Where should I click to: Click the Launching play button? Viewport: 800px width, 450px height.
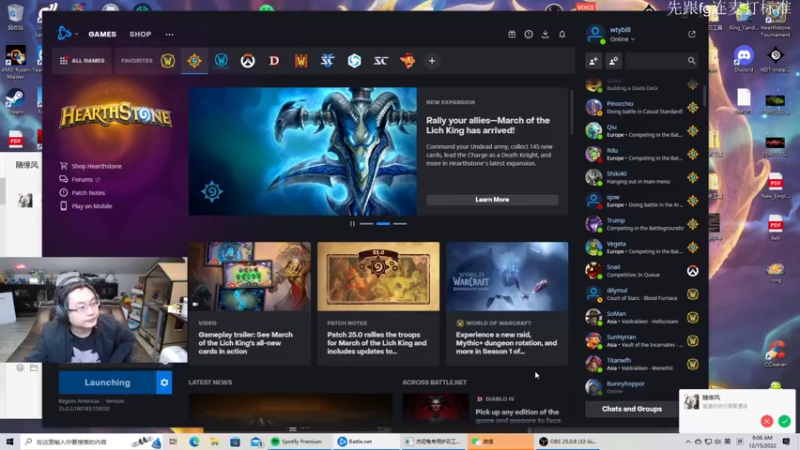pos(107,382)
